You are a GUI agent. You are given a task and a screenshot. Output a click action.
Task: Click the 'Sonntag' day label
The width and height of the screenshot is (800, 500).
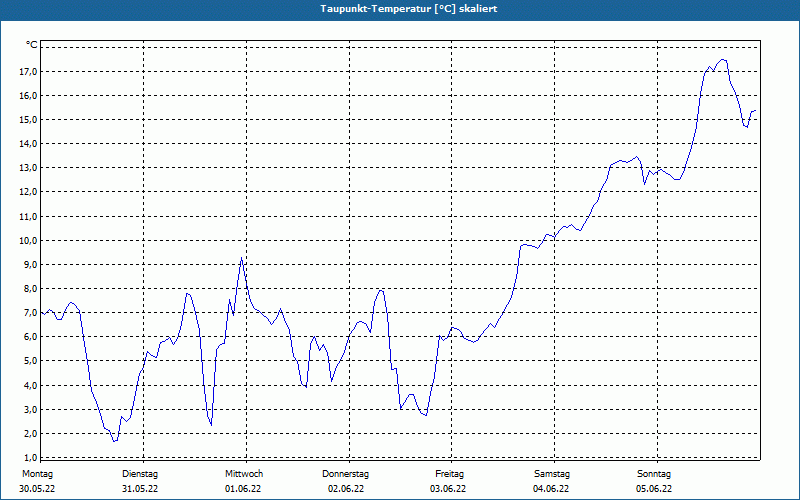click(654, 474)
